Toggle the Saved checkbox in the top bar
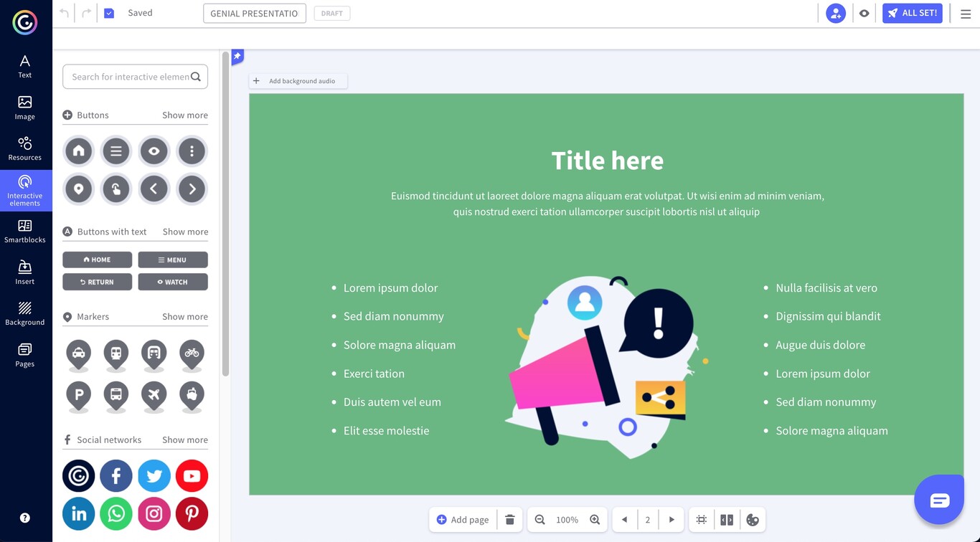The image size is (980, 542). pos(109,12)
